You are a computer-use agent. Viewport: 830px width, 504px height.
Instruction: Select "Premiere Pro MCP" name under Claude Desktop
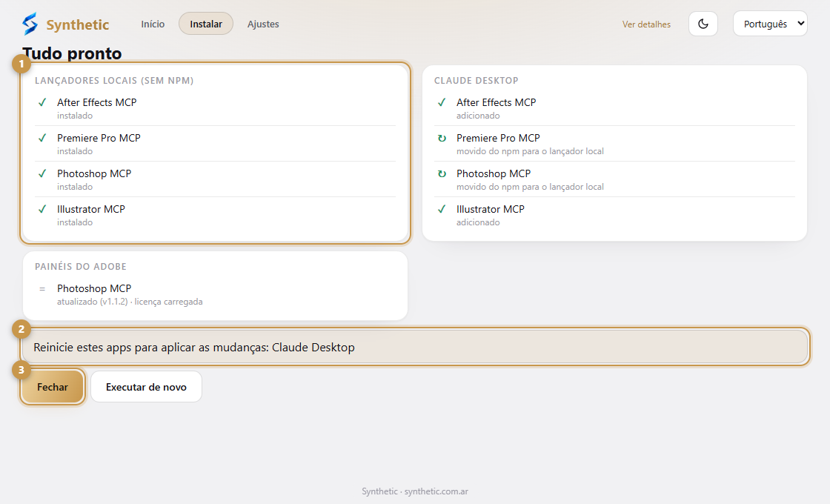point(499,138)
